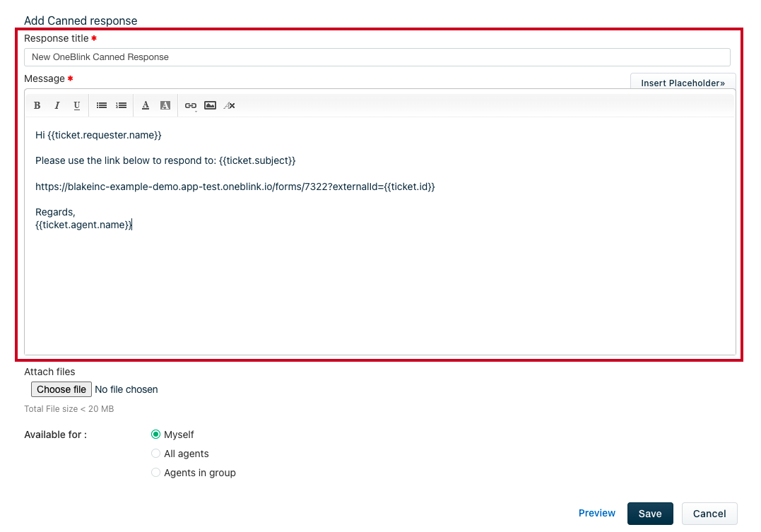Insert an image into the message
Image resolution: width=761 pixels, height=532 pixels.
210,105
